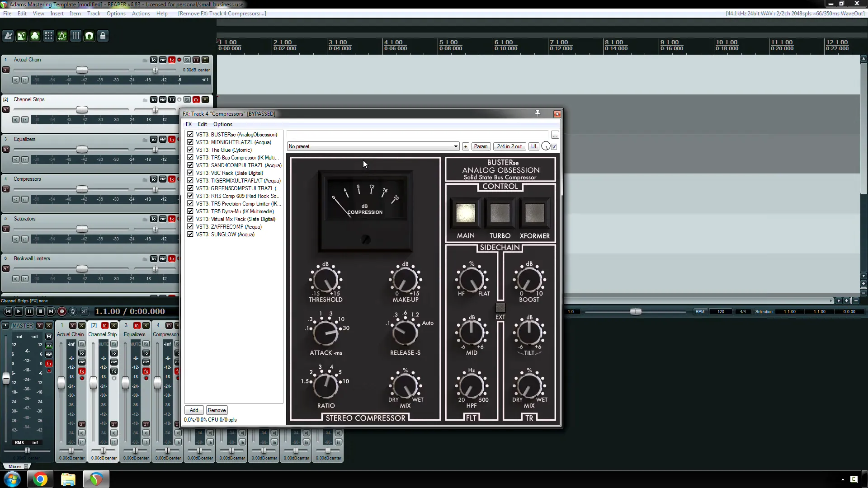Uncheck The Glue (Cytomic) checkbox
The image size is (868, 488).
[x=190, y=150]
